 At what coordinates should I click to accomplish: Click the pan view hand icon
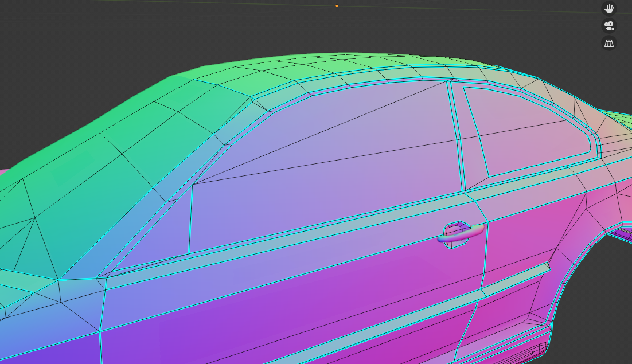tap(609, 9)
